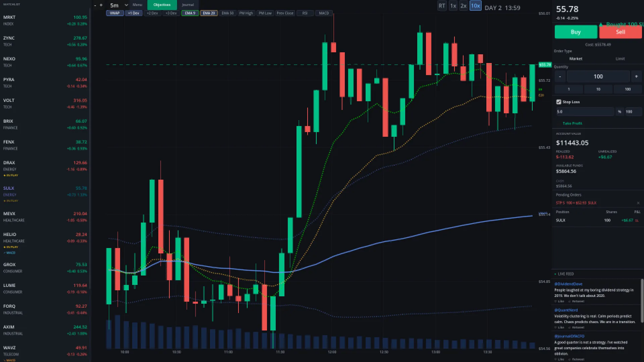Image resolution: width=644 pixels, height=362 pixels.
Task: Expand the Take Profit section
Action: [572, 123]
